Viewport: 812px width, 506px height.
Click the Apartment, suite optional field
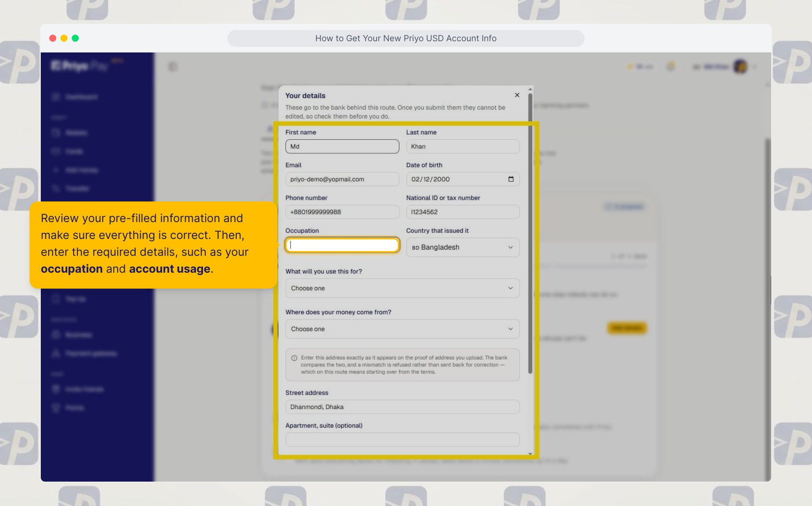(402, 439)
